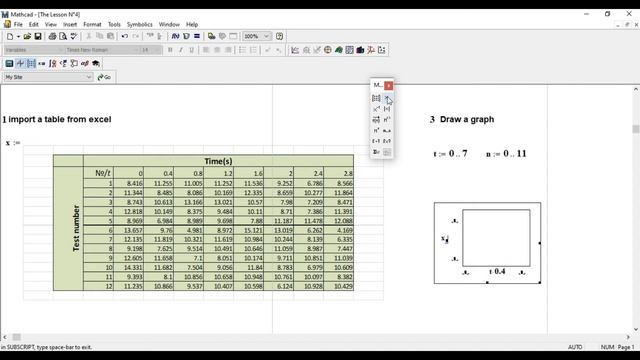Click the 'Draw a graph' heading text

pyautogui.click(x=467, y=119)
